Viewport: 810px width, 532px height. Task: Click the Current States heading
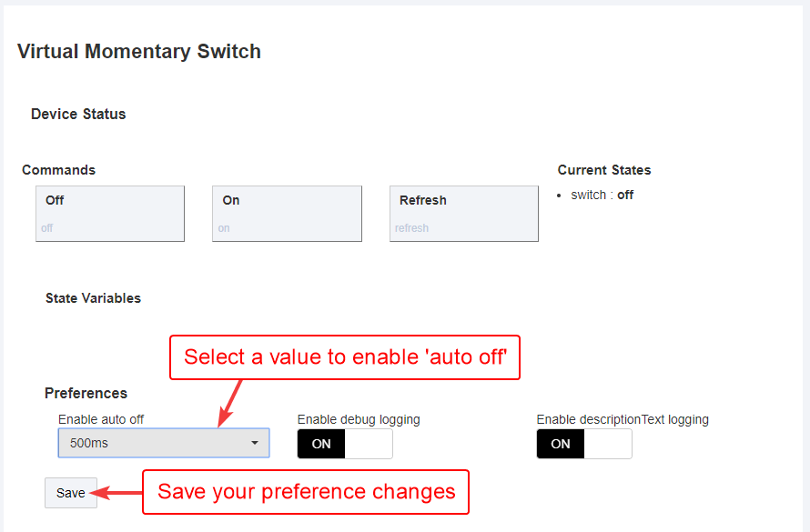[604, 170]
